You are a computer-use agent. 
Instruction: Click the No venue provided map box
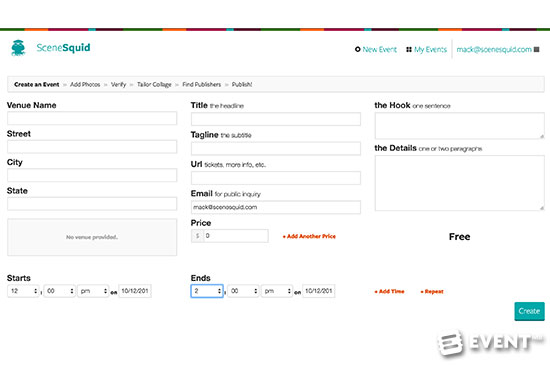click(92, 237)
